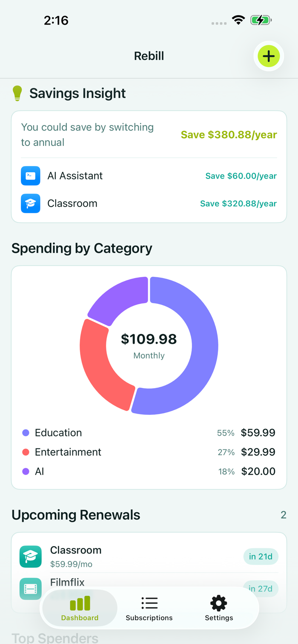
Task: Select the red Entertainment donut segment
Action: click(x=102, y=361)
